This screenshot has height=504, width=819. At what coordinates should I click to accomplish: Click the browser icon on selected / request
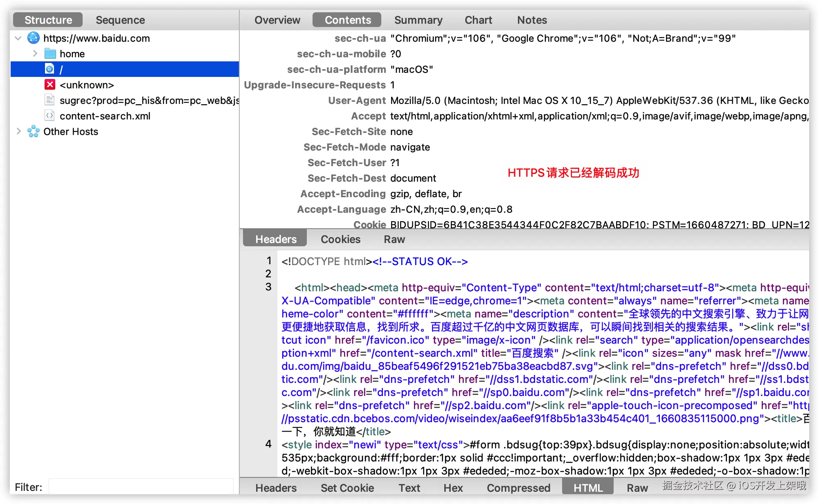click(x=49, y=69)
